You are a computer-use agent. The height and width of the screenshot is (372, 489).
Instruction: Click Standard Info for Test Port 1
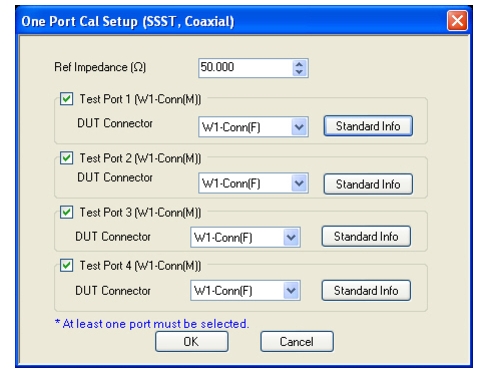pos(368,126)
